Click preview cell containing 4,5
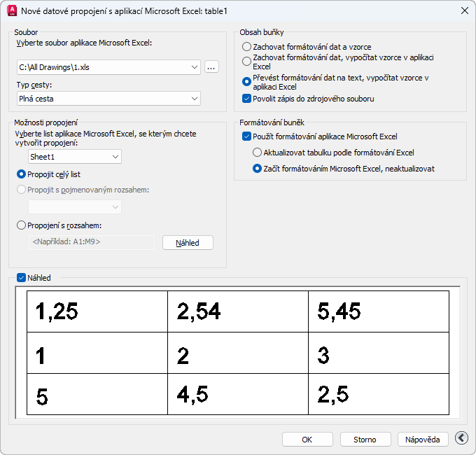 click(x=238, y=394)
